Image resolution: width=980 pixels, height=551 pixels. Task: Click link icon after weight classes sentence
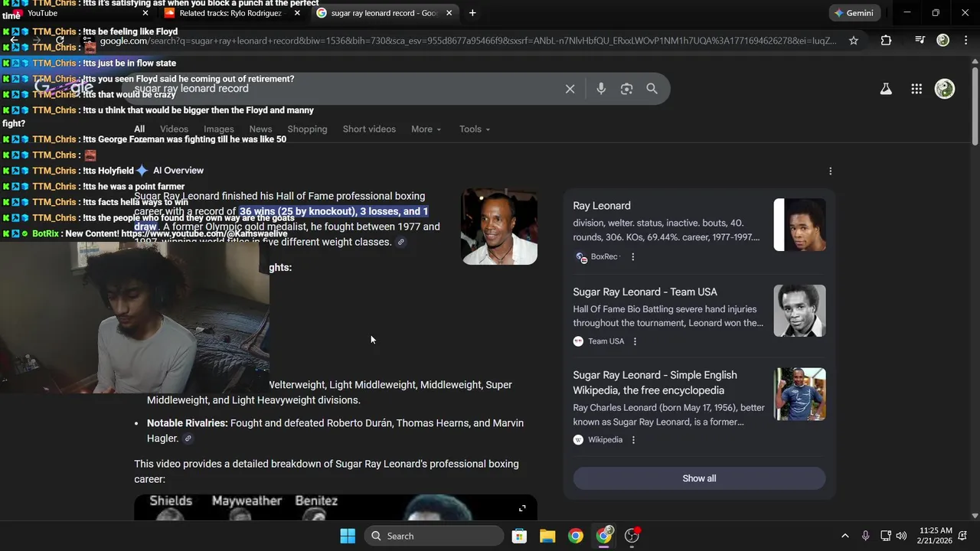pos(400,242)
